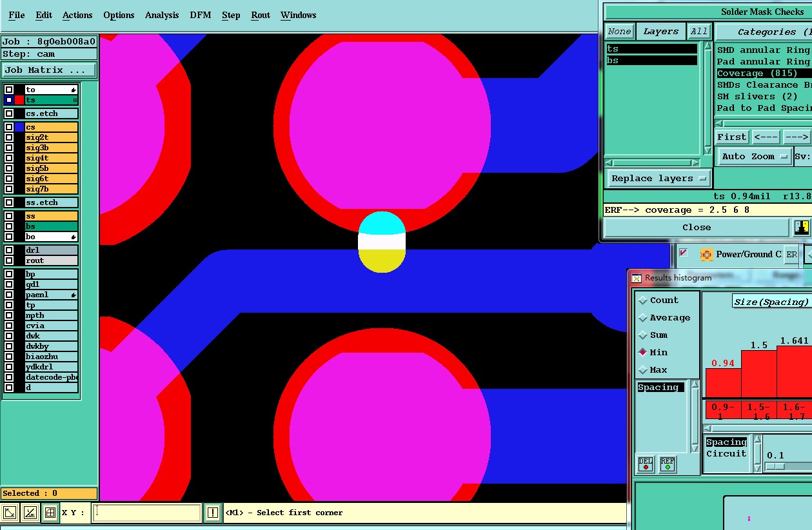This screenshot has width=812, height=530.
Task: Click the red color box of ts layer
Action: point(19,100)
